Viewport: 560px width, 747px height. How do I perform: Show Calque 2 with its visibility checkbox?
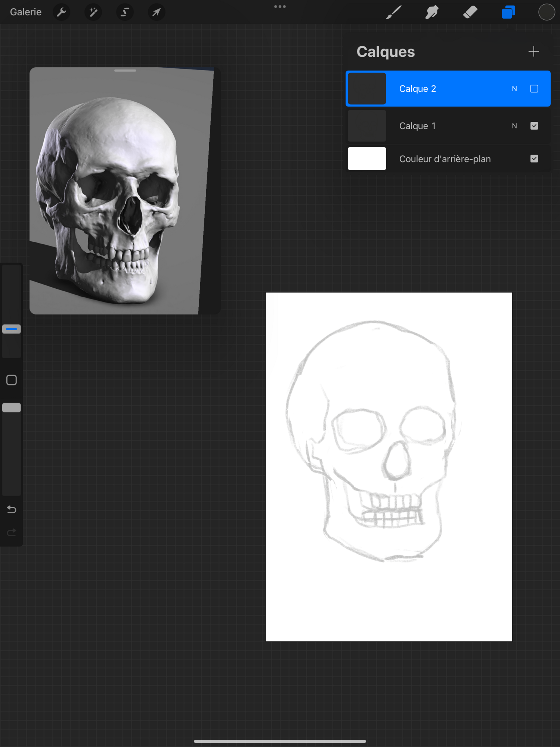[x=534, y=89]
